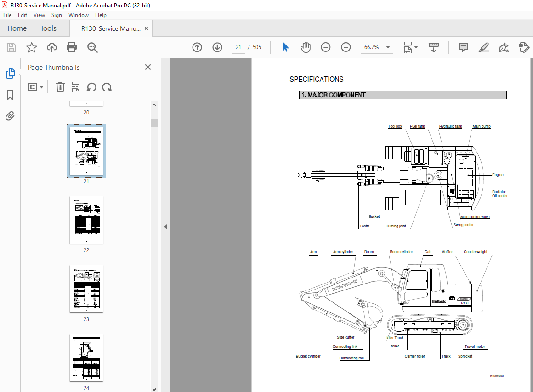
Task: Click the Save file icon
Action: pyautogui.click(x=11, y=47)
